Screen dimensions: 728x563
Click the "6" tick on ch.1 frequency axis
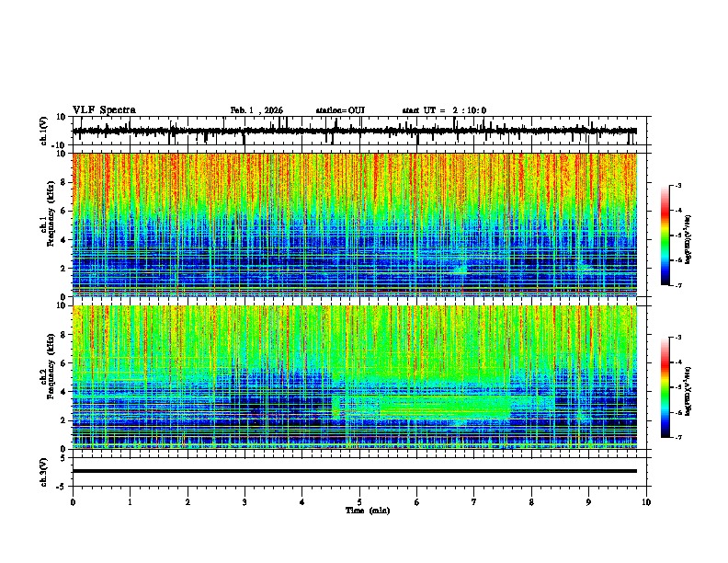63,211
